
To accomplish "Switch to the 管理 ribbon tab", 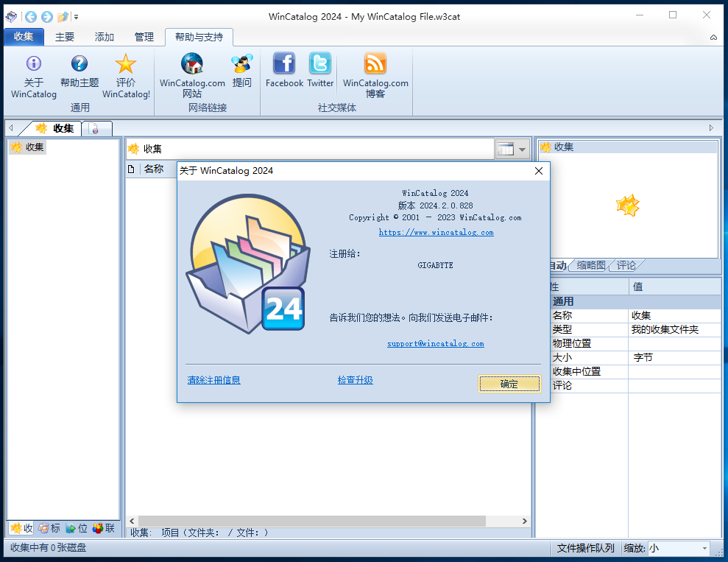I will [x=144, y=37].
